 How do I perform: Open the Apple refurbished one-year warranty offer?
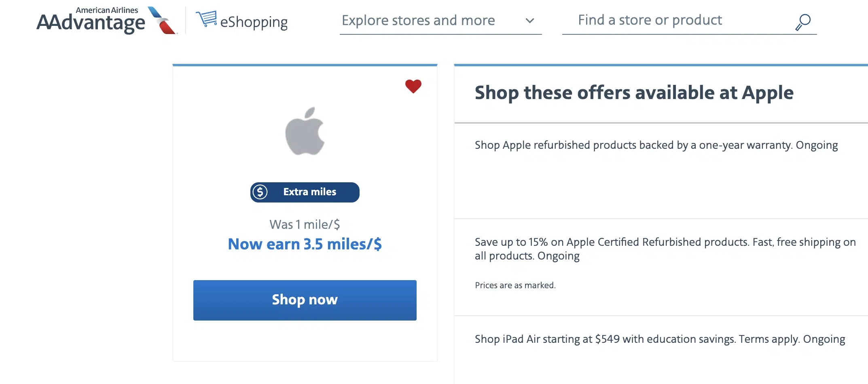pos(656,145)
